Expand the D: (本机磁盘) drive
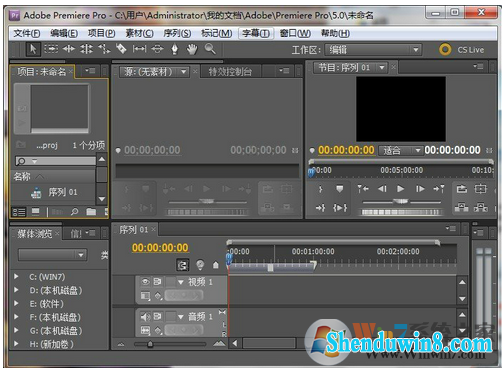Image resolution: width=502 pixels, height=368 pixels. (x=16, y=290)
